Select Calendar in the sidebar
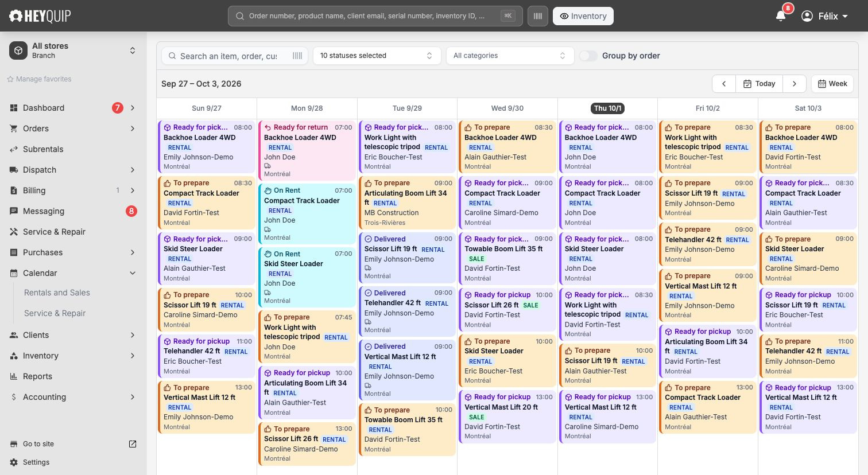The width and height of the screenshot is (868, 475). (40, 273)
